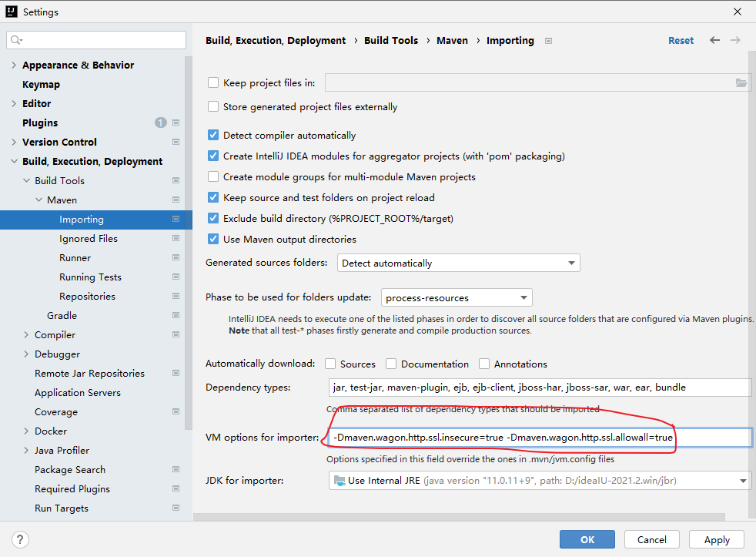Click the project icon on Gradle row
Image resolution: width=756 pixels, height=557 pixels.
[x=176, y=315]
